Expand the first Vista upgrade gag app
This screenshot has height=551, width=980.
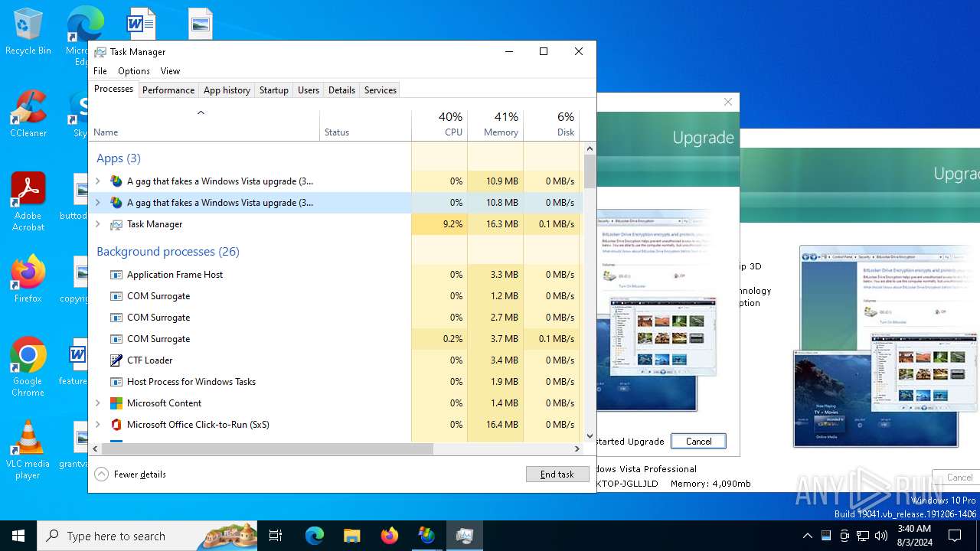pos(97,181)
